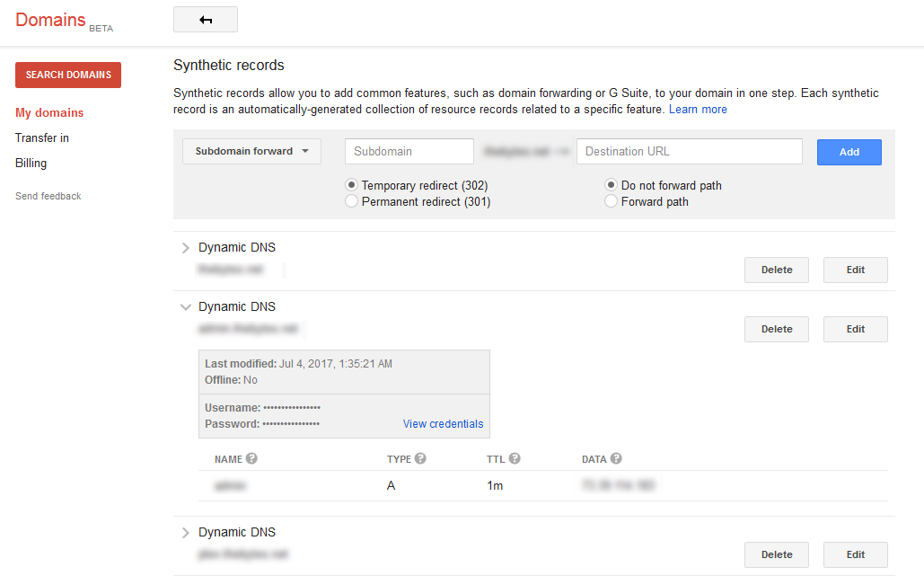This screenshot has width=924, height=576.
Task: Click the back arrow button
Action: (x=205, y=20)
